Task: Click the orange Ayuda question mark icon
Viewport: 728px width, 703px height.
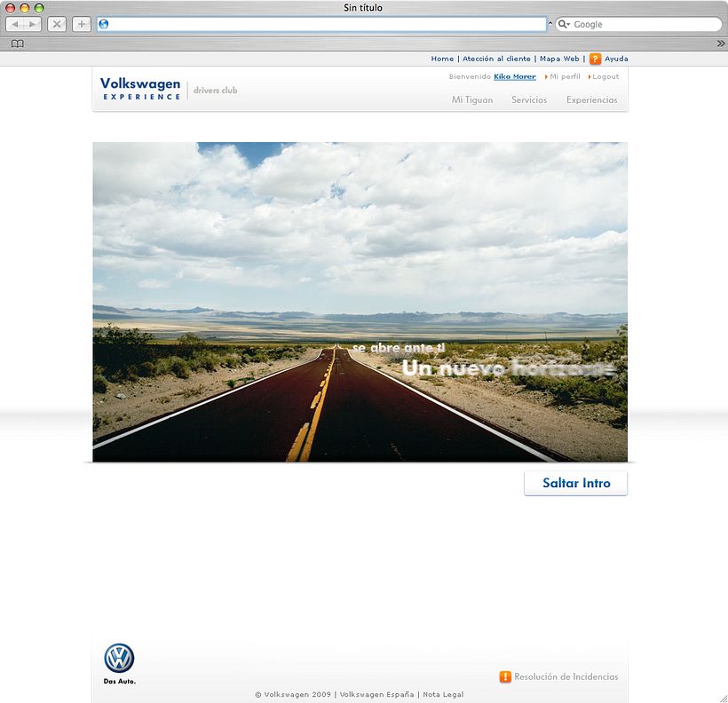Action: pos(595,59)
